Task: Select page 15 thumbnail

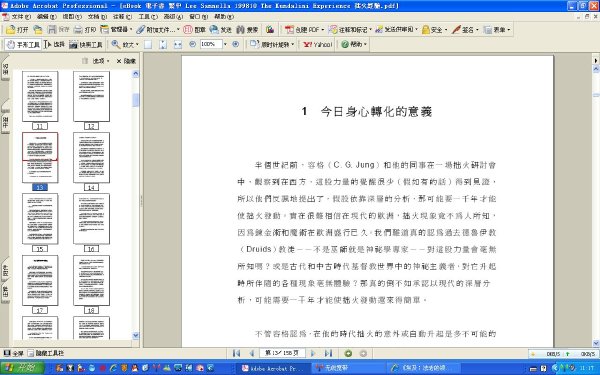Action: 40,219
